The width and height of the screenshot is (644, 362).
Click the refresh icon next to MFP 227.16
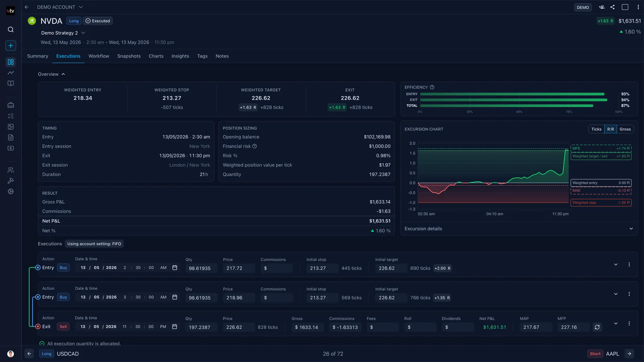coord(597,327)
